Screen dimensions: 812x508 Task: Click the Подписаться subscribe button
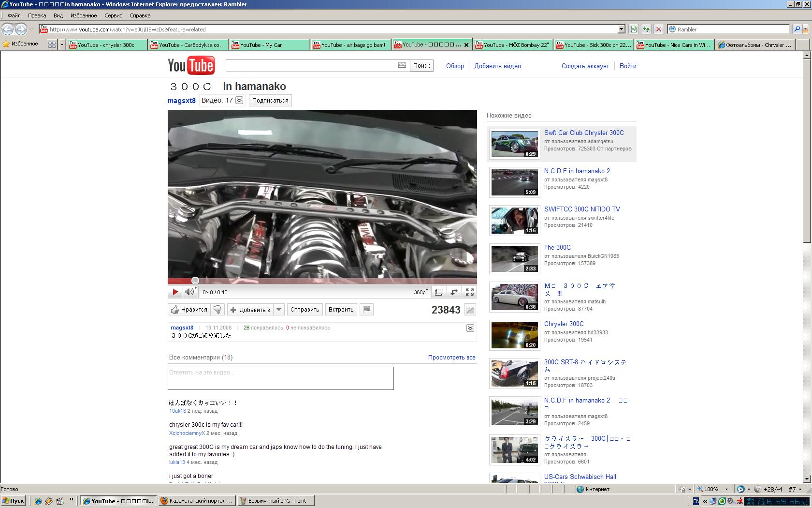tap(270, 101)
